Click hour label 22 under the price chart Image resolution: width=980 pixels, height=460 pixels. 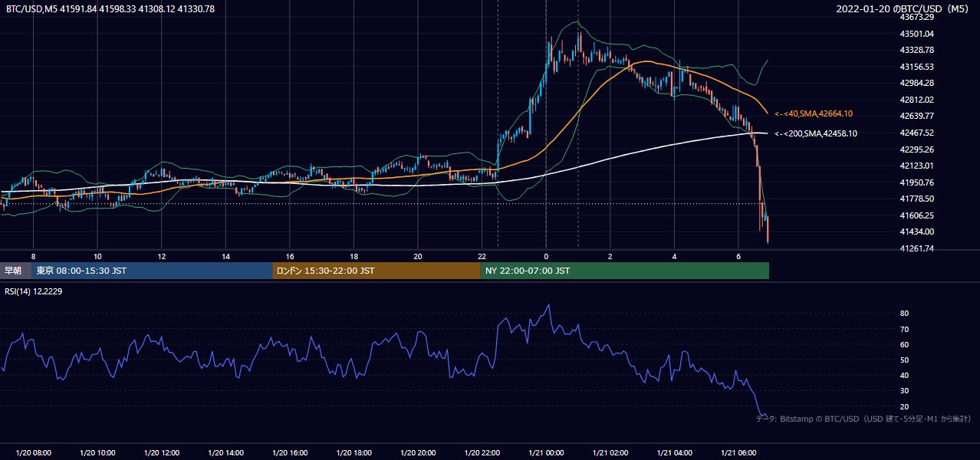(482, 255)
